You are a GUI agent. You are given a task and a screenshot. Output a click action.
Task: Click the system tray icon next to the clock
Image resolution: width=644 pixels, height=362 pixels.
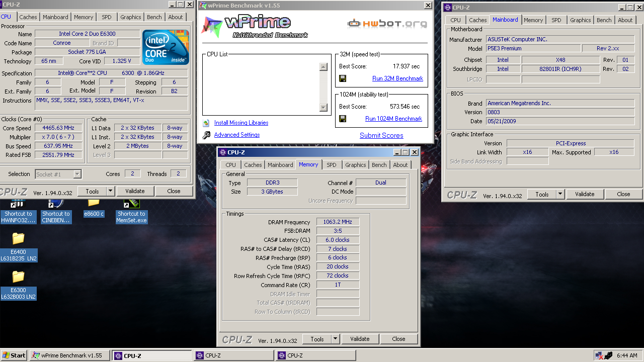pyautogui.click(x=609, y=355)
